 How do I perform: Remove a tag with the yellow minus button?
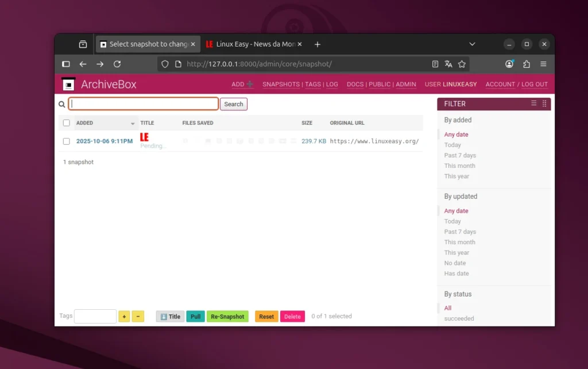coord(138,316)
